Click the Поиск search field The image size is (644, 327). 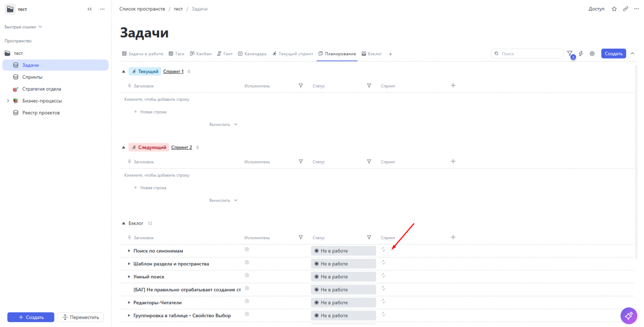point(527,53)
